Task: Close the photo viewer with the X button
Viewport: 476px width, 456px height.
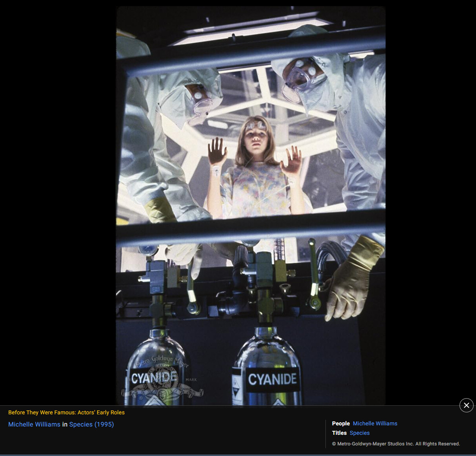Action: click(466, 405)
